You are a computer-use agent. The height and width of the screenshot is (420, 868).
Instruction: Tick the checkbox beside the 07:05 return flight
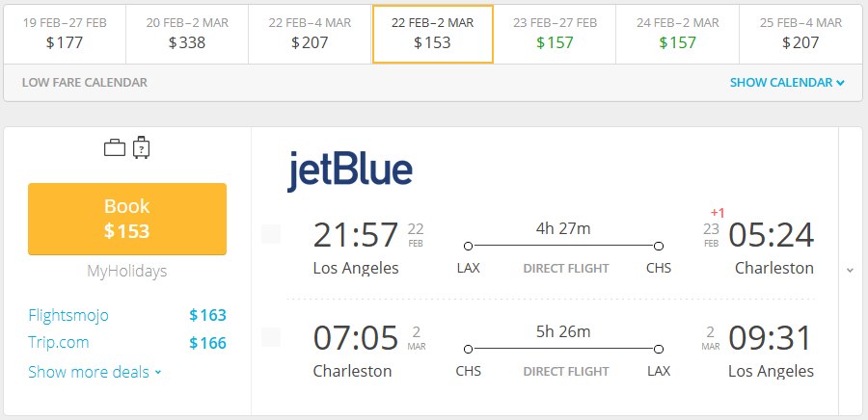point(271,337)
